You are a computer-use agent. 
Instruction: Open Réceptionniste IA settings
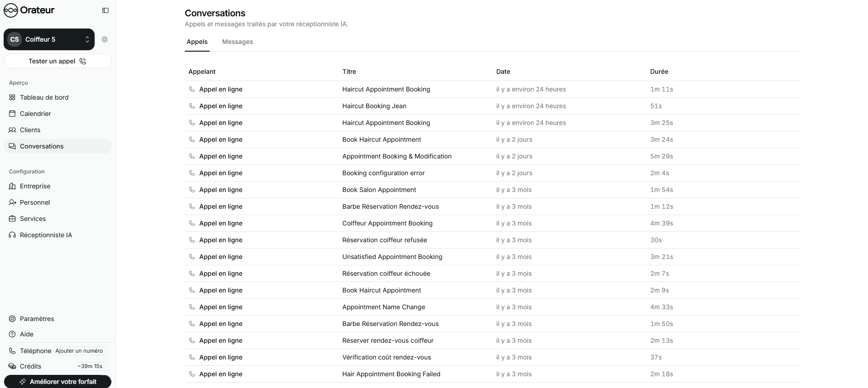[58, 235]
